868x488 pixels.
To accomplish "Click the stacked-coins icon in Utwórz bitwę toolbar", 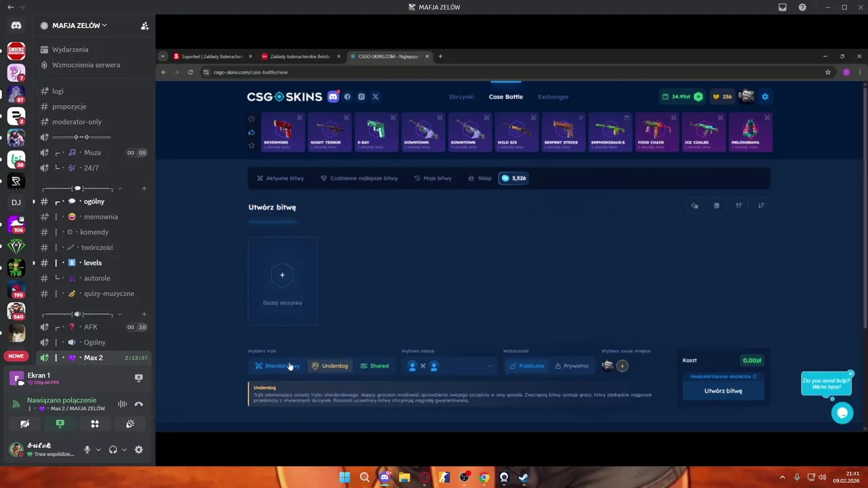I will click(717, 205).
